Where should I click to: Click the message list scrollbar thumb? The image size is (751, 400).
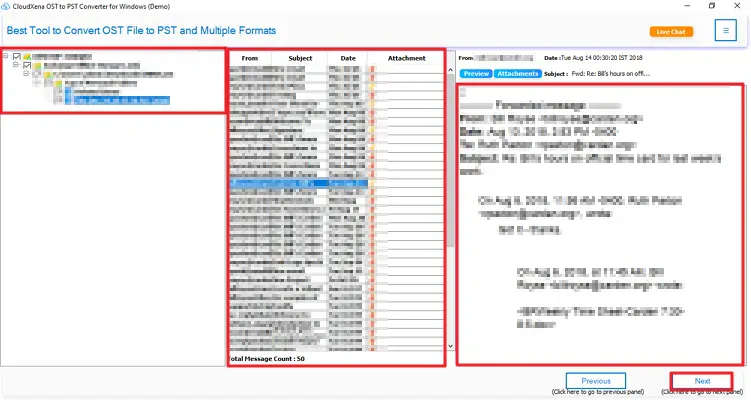[450, 160]
